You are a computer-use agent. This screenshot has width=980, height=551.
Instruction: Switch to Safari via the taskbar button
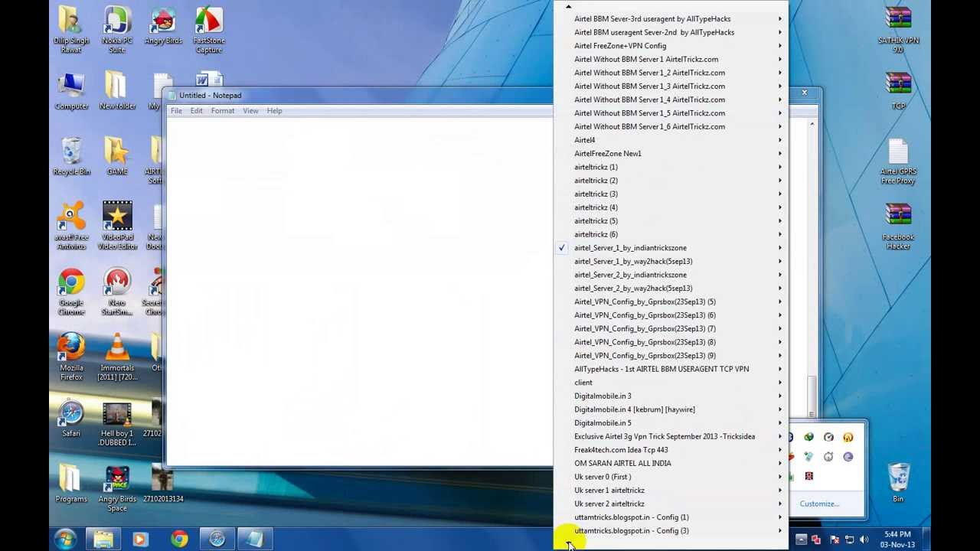217,540
